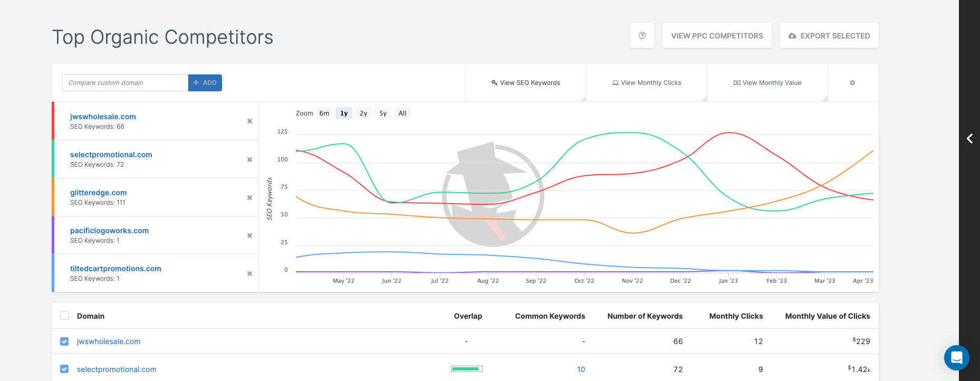Click the help question mark icon
The image size is (980, 381).
coord(642,36)
